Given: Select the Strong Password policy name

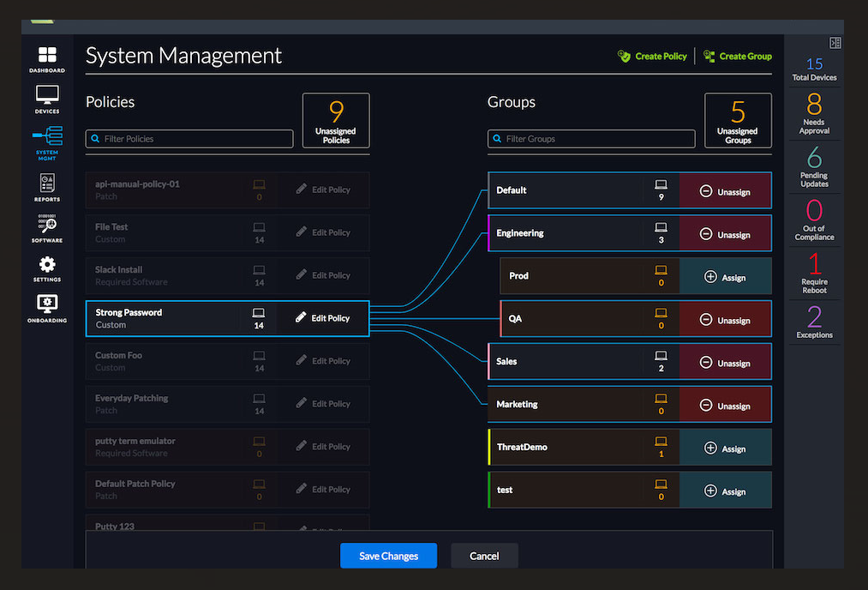Looking at the screenshot, I should (129, 312).
